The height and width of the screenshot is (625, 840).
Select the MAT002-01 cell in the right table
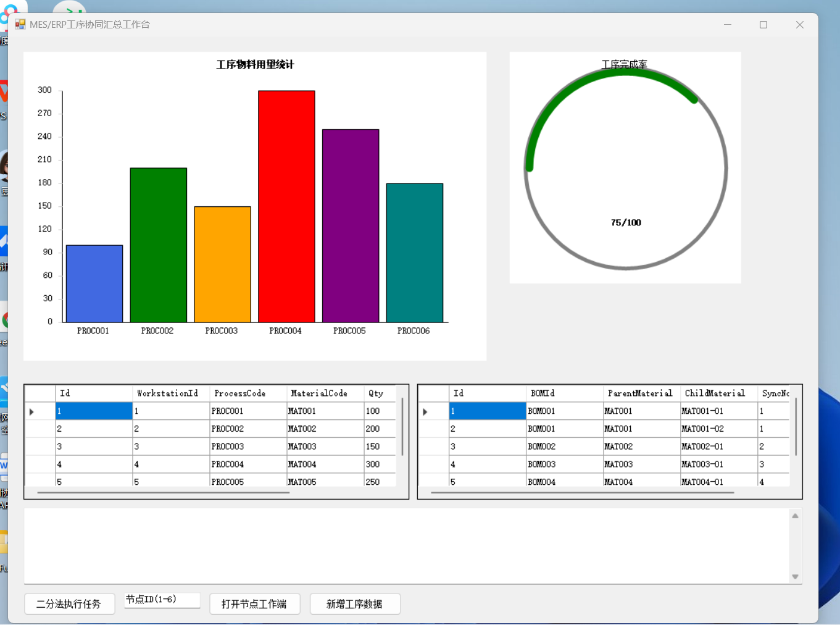pyautogui.click(x=719, y=447)
